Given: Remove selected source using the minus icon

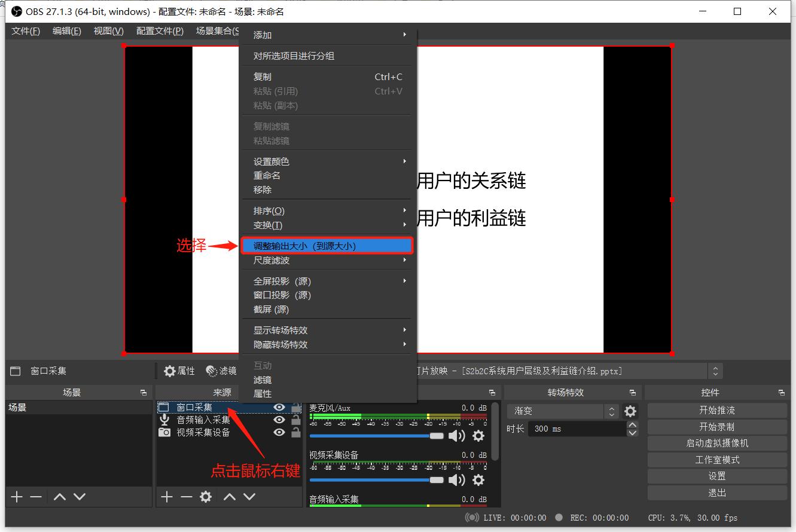Looking at the screenshot, I should point(187,496).
